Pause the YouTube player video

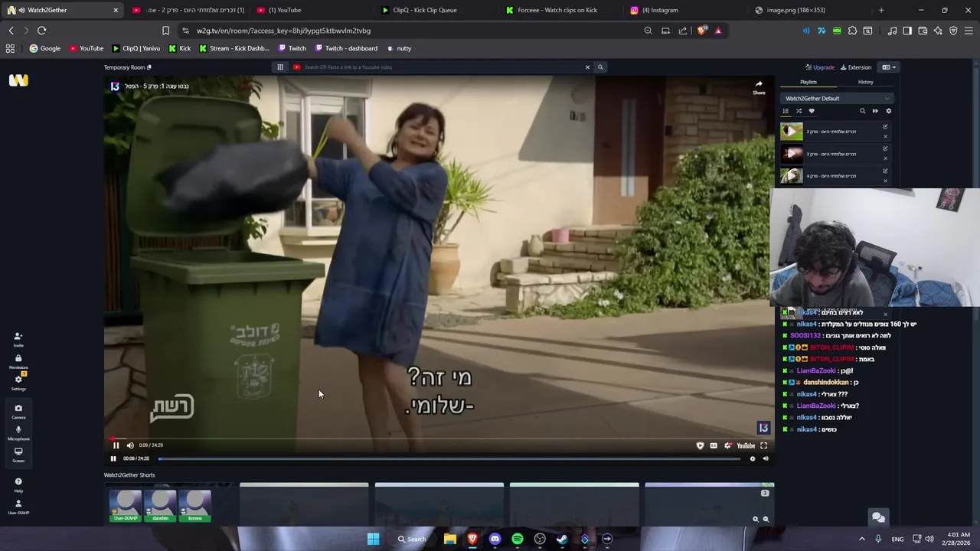click(116, 445)
